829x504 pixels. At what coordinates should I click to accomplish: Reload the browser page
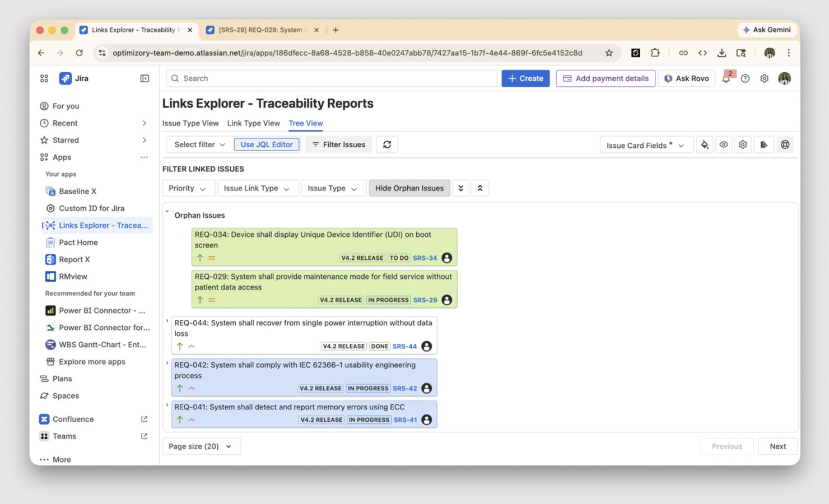click(80, 53)
